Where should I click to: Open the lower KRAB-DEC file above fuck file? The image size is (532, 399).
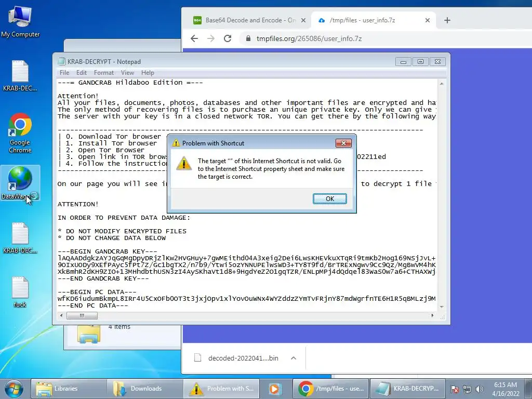click(x=20, y=238)
